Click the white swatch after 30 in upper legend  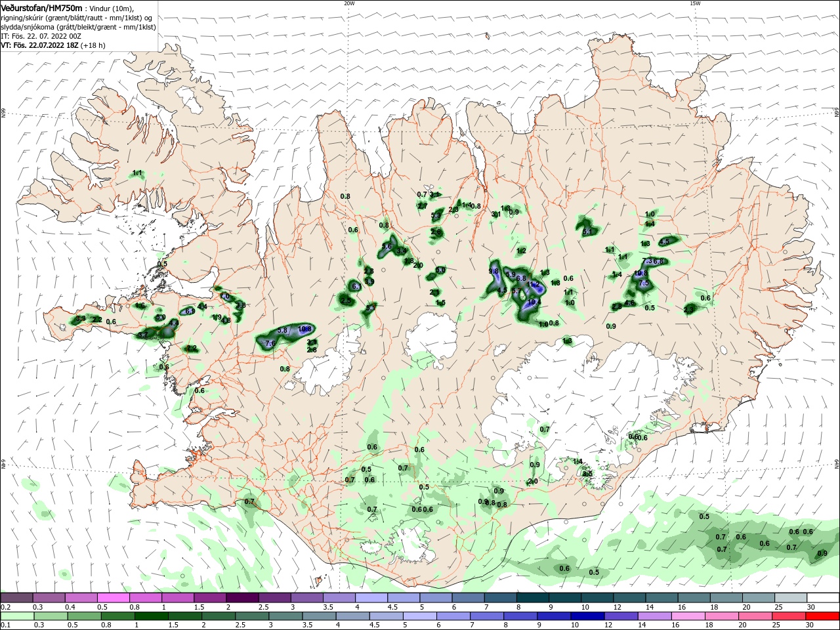pyautogui.click(x=823, y=597)
